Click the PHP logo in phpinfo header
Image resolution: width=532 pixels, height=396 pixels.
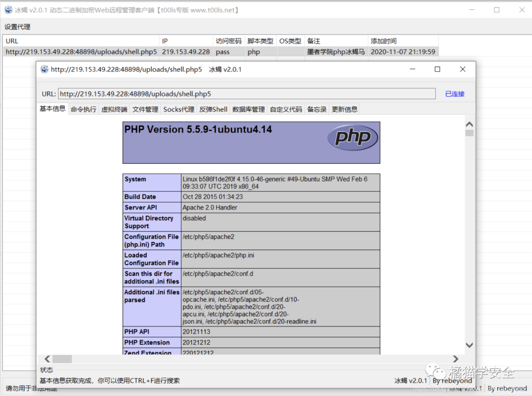pos(353,137)
